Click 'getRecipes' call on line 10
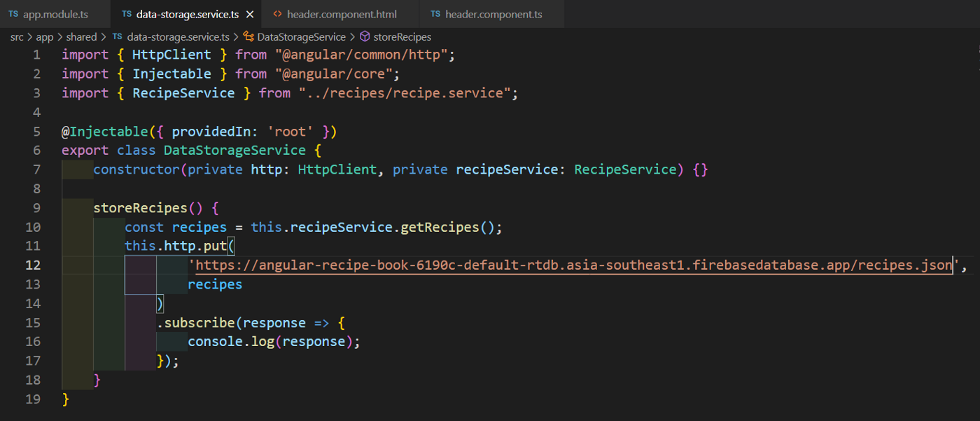 [440, 227]
